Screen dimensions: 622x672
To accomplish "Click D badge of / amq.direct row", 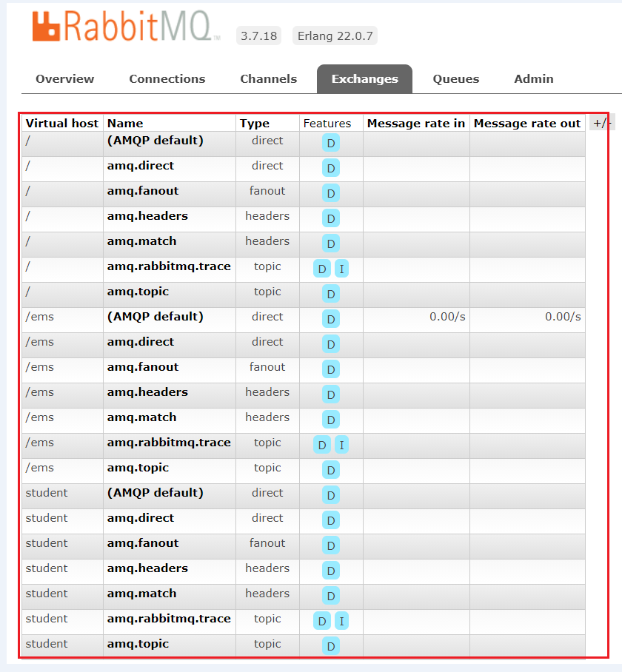I will pyautogui.click(x=331, y=168).
